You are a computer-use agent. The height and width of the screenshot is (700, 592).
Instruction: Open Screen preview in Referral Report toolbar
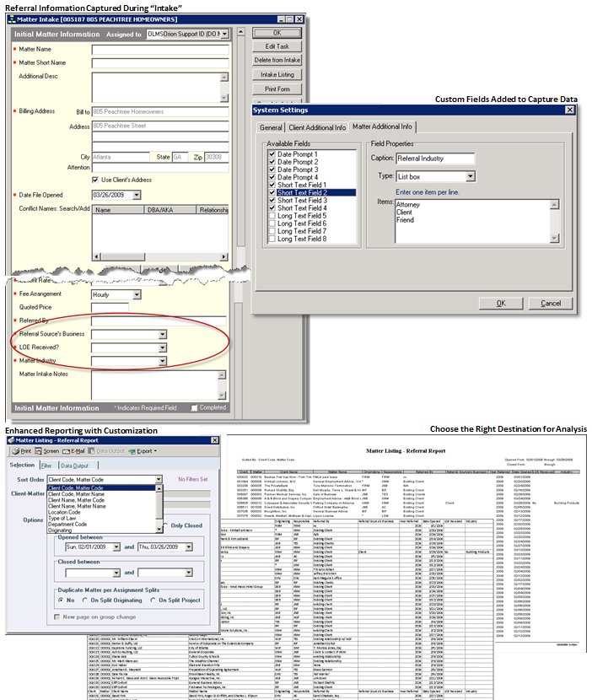(x=47, y=451)
